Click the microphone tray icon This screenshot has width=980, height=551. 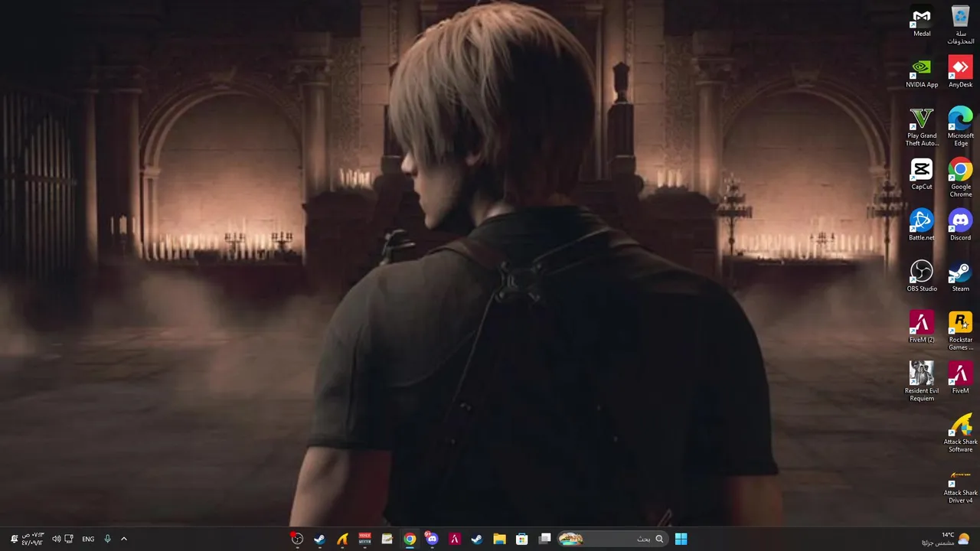pos(107,539)
